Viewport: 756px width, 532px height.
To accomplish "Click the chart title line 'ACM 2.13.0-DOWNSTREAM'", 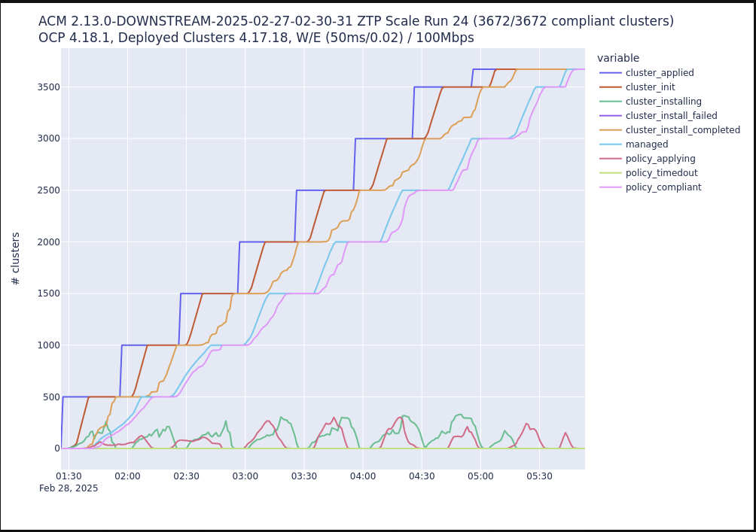I will pos(356,21).
